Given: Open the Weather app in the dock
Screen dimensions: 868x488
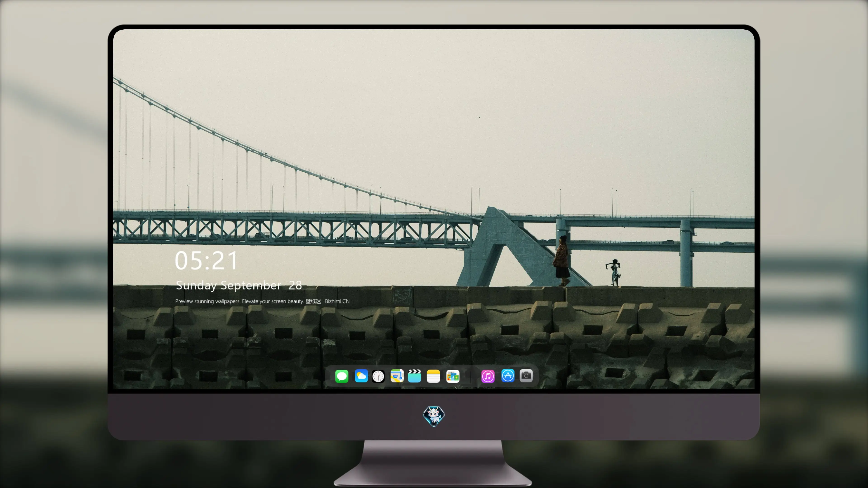Looking at the screenshot, I should click(361, 376).
